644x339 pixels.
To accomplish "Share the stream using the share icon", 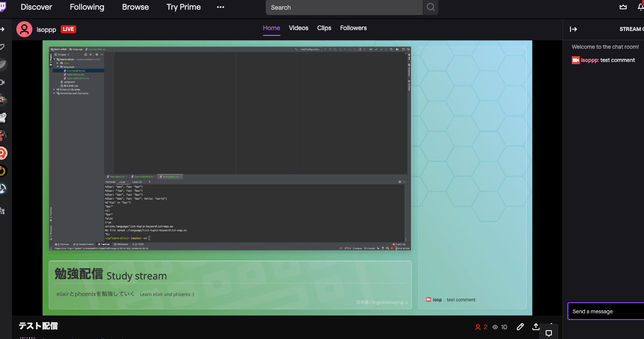I will point(536,327).
